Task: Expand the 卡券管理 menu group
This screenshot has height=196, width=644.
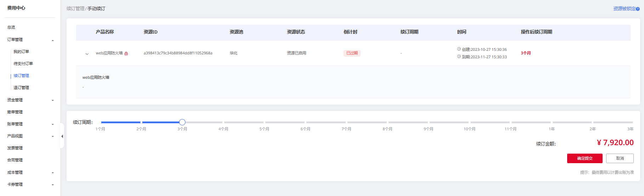Action: click(x=53, y=185)
